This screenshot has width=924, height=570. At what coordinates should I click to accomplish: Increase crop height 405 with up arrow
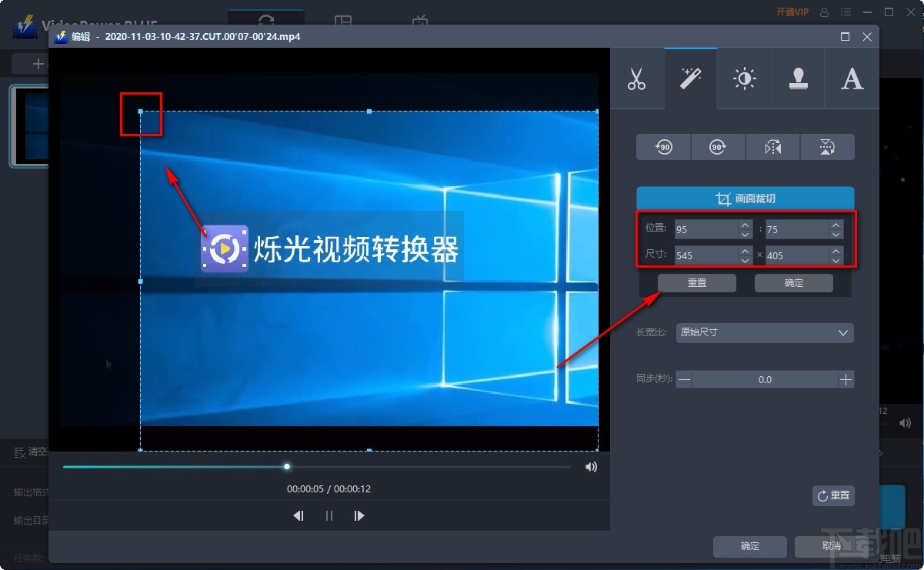pos(836,251)
